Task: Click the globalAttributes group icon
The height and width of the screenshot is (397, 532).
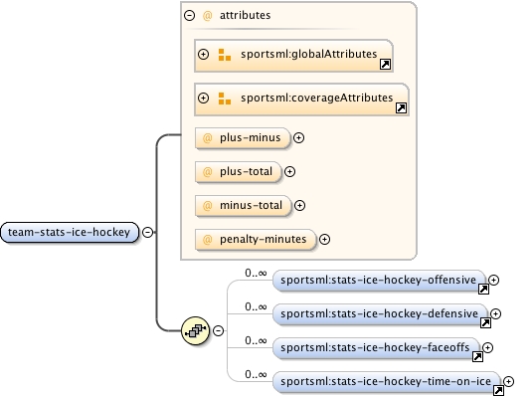Action: click(x=225, y=55)
